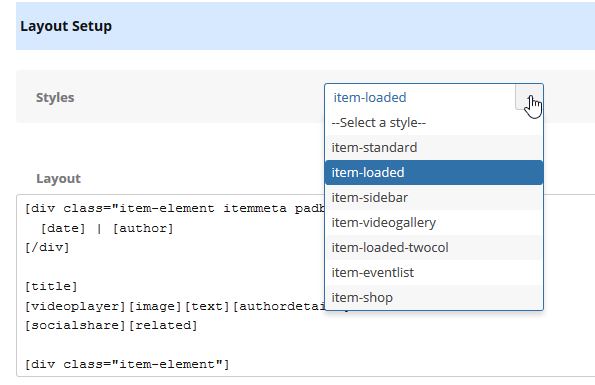Click the Styles field label
Image resolution: width=595 pixels, height=385 pixels.
(x=55, y=97)
